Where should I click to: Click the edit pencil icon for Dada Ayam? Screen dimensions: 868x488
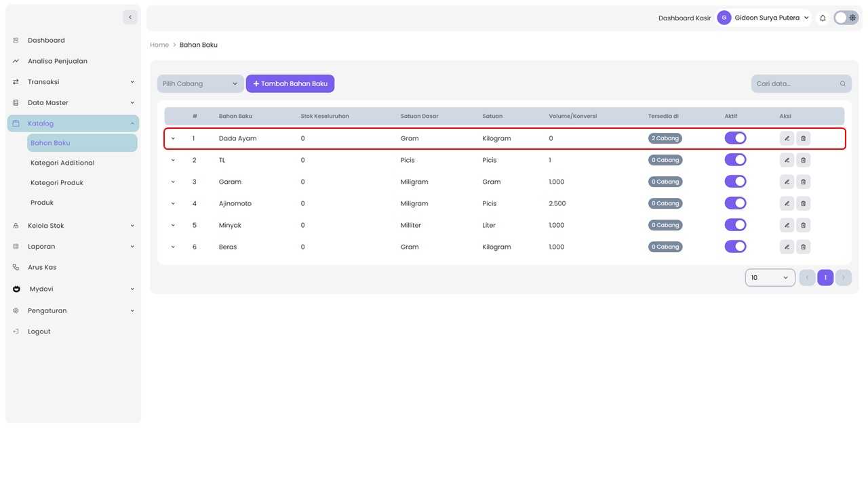pos(787,138)
